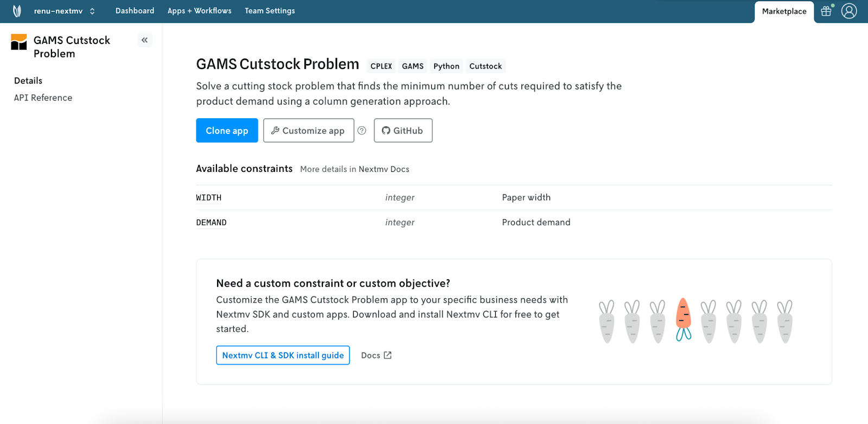Click the GAMS tag
Image resolution: width=868 pixels, height=424 pixels.
tap(413, 66)
